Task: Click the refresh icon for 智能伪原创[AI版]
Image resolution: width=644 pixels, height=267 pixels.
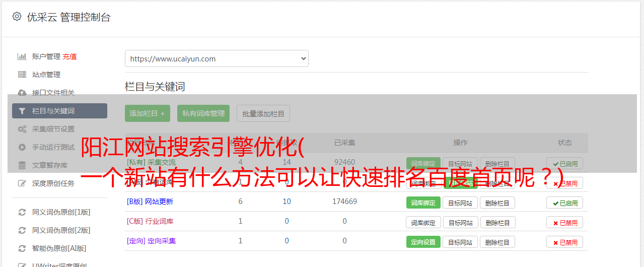Action: (22, 248)
